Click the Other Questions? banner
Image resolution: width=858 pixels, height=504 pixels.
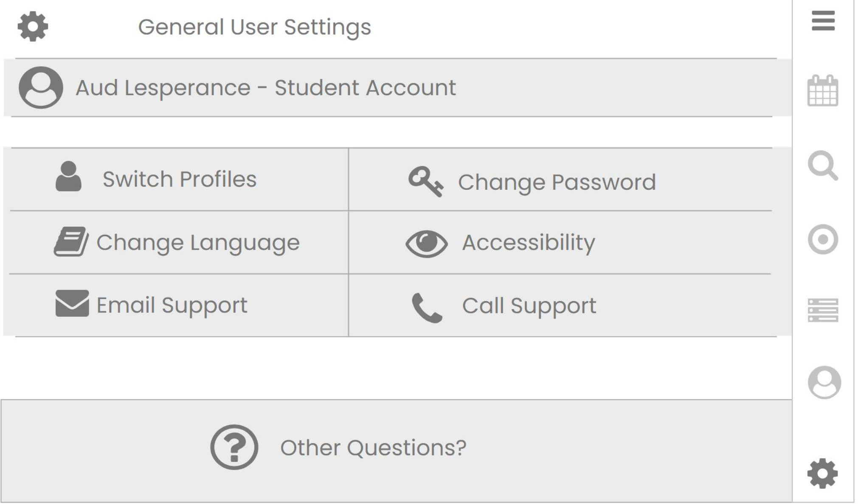tap(396, 451)
